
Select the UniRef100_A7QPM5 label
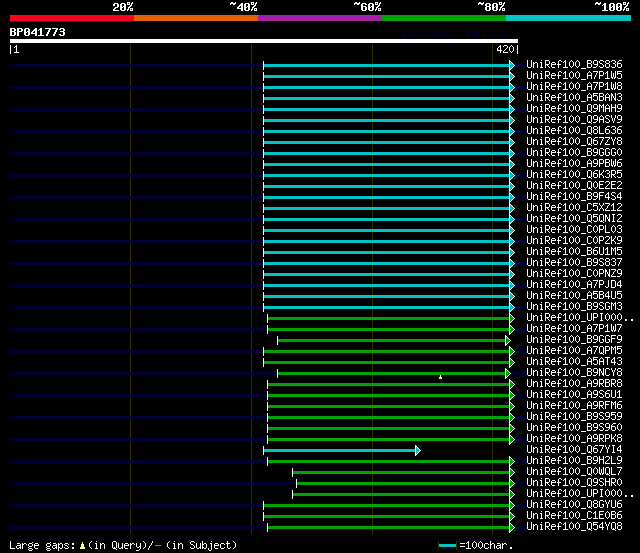pyautogui.click(x=574, y=351)
